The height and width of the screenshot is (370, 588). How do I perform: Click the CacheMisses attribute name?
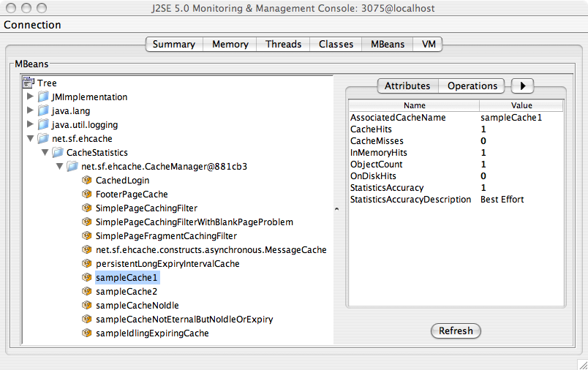pos(377,140)
